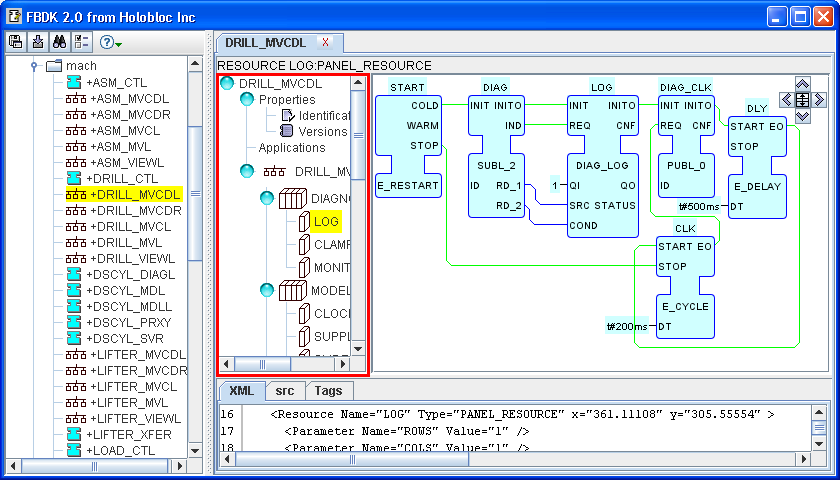Pan diagram left with navigation arrow
The image size is (840, 480).
pos(786,100)
